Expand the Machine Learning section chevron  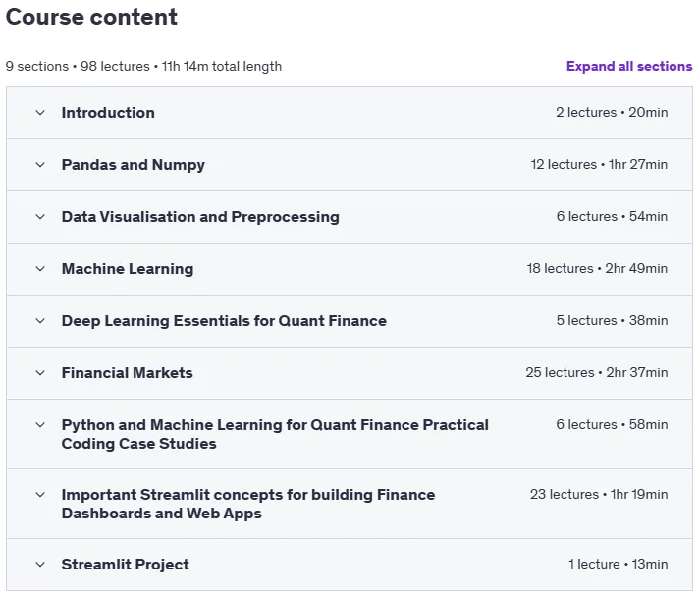pos(40,269)
